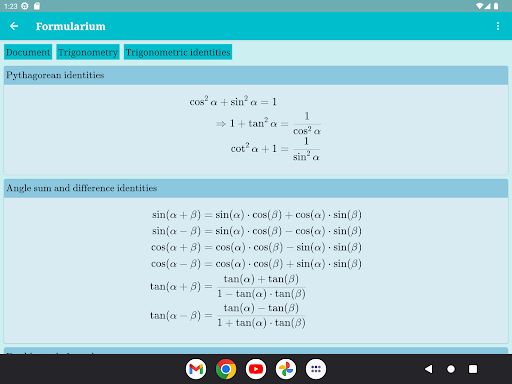
Task: Open the Document breadcrumb
Action: tap(28, 52)
